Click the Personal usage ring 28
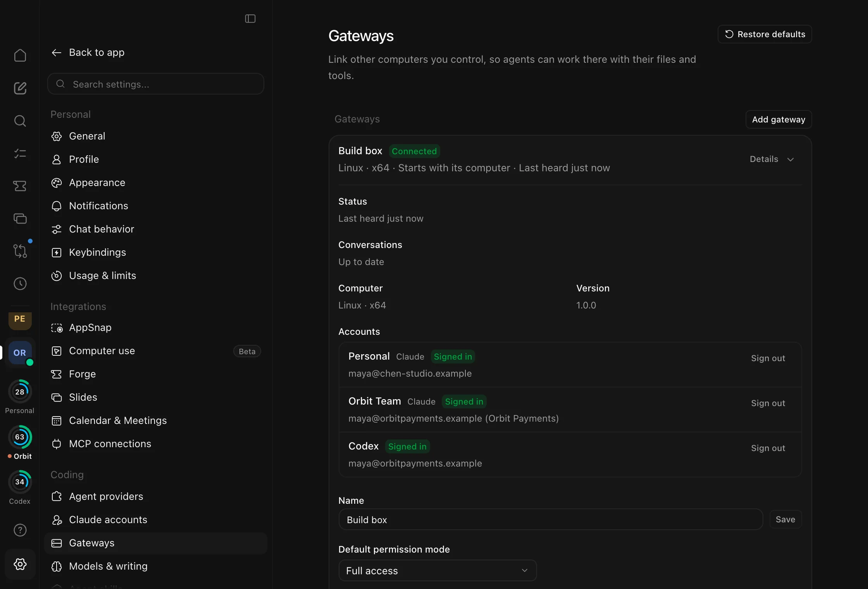The height and width of the screenshot is (589, 868). point(20,392)
